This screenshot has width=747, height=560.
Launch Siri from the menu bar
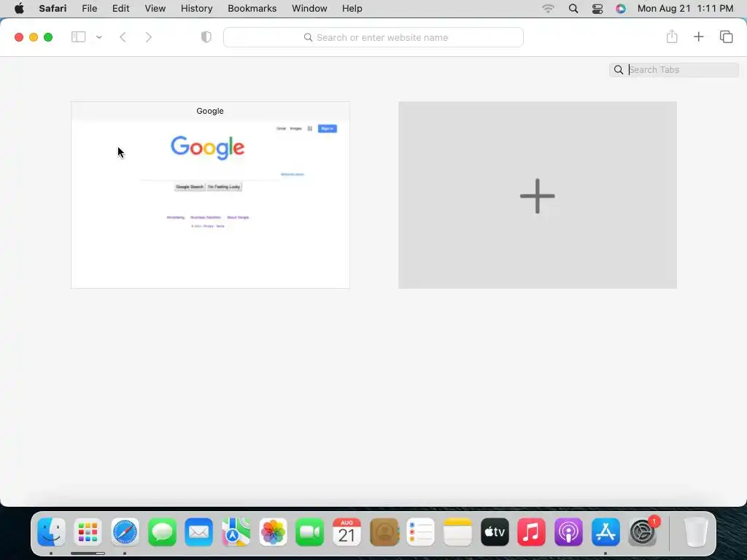(620, 8)
